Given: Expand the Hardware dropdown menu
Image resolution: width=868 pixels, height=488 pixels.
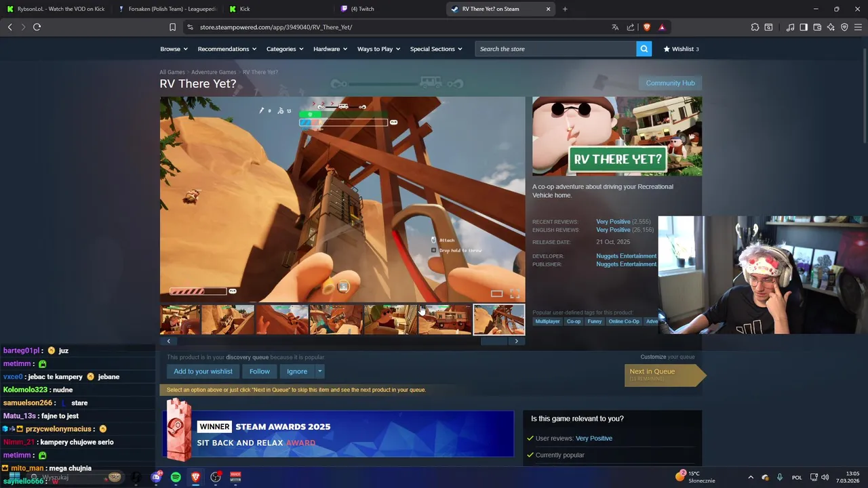Looking at the screenshot, I should [330, 49].
